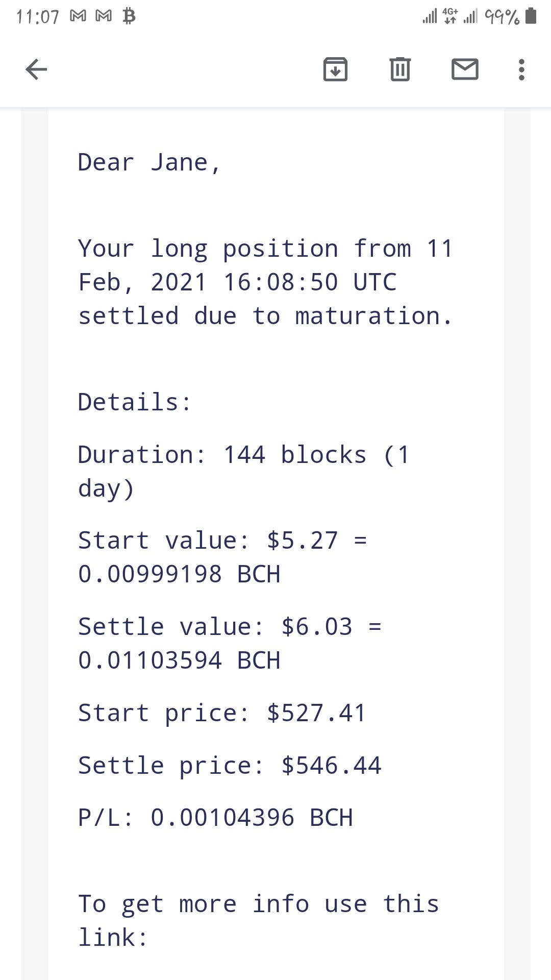The height and width of the screenshot is (980, 551).
Task: Tap the battery indicator icon
Action: 531,16
